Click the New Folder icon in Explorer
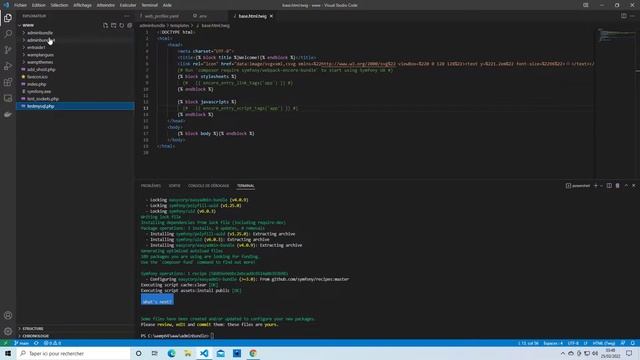Image resolution: width=640 pixels, height=360 pixels. 113,25
